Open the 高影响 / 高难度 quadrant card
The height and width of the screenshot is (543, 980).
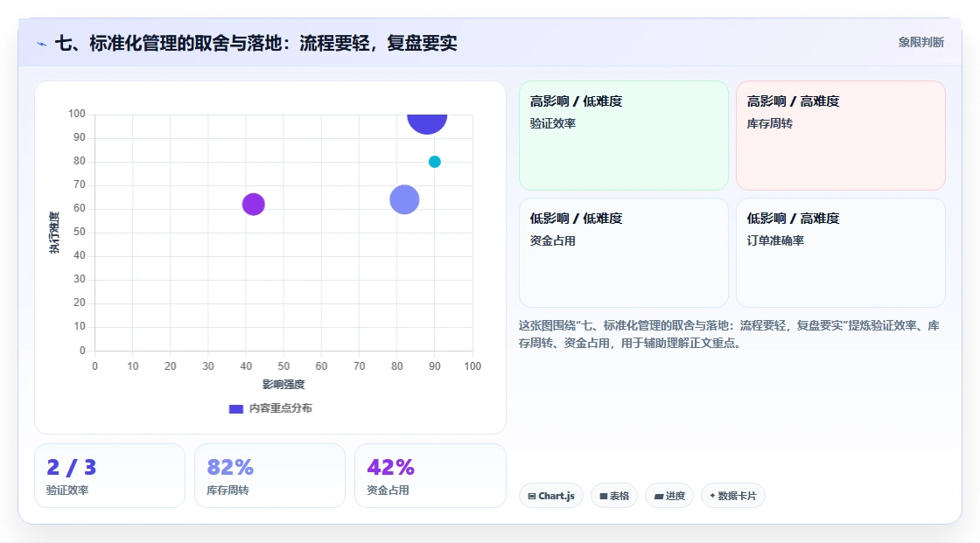841,136
